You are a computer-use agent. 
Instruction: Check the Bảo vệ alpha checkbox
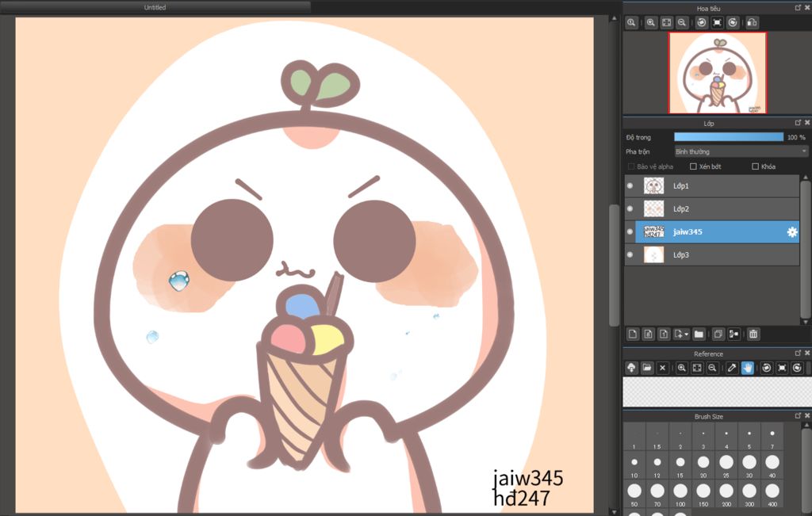(630, 166)
